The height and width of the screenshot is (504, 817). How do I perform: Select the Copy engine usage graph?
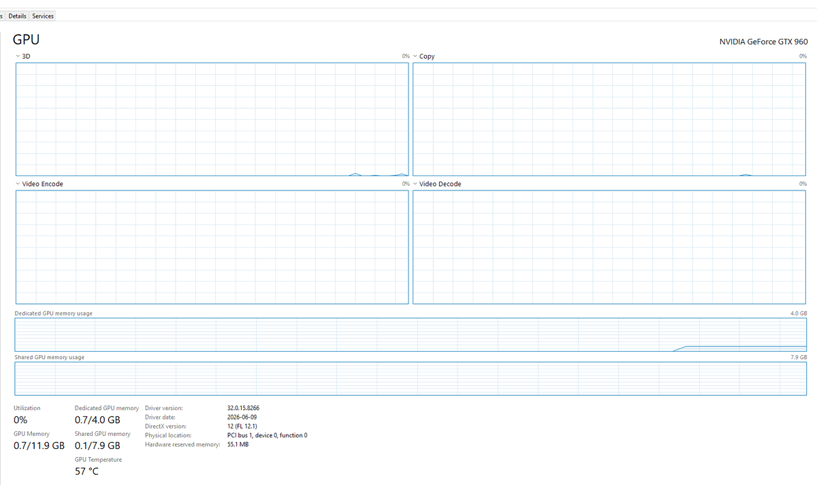(x=609, y=119)
